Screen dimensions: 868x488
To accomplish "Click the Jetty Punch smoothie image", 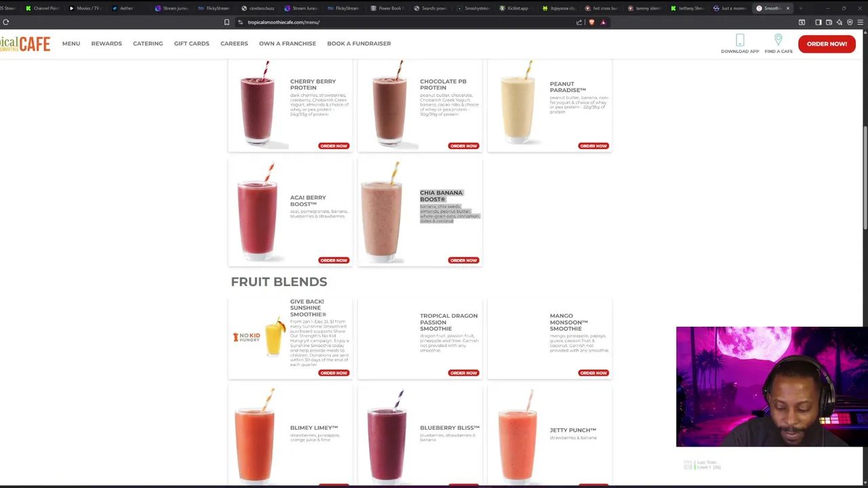I will (517, 437).
